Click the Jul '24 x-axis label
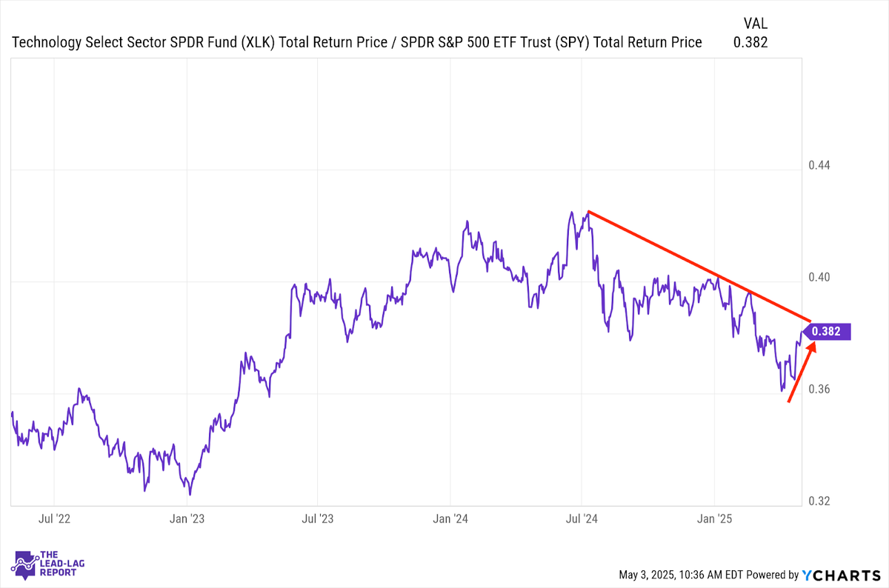The image size is (889, 588). coord(582,519)
